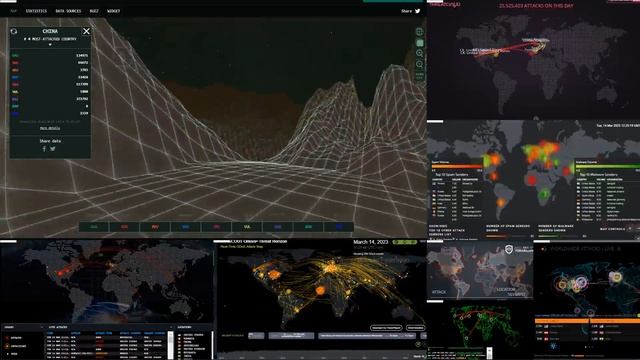Zoom out with the magnifier minus icon
This screenshot has width=640, height=360.
[419, 64]
